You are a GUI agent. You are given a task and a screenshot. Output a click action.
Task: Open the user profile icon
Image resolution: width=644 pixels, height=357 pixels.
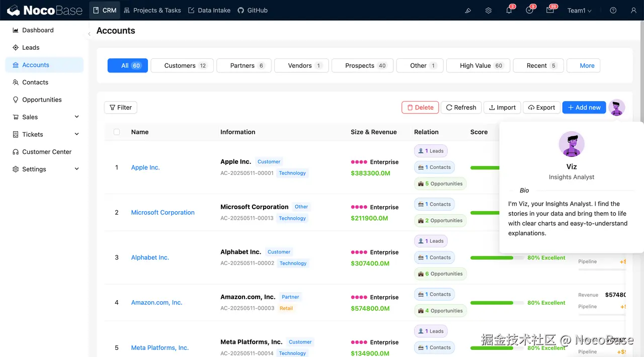(x=633, y=10)
